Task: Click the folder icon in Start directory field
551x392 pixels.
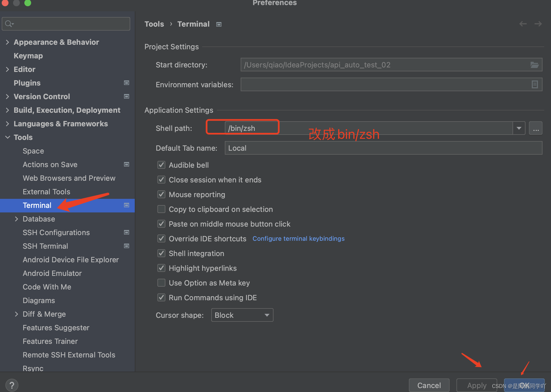Action: pyautogui.click(x=534, y=65)
